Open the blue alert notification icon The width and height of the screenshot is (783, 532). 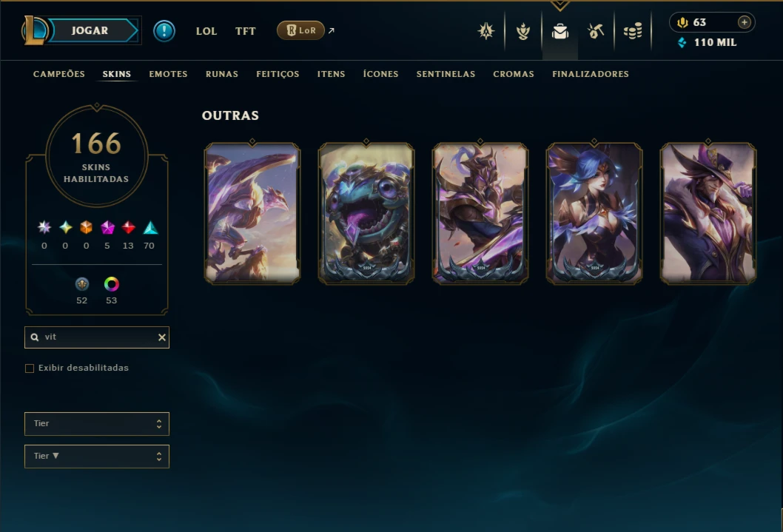164,31
